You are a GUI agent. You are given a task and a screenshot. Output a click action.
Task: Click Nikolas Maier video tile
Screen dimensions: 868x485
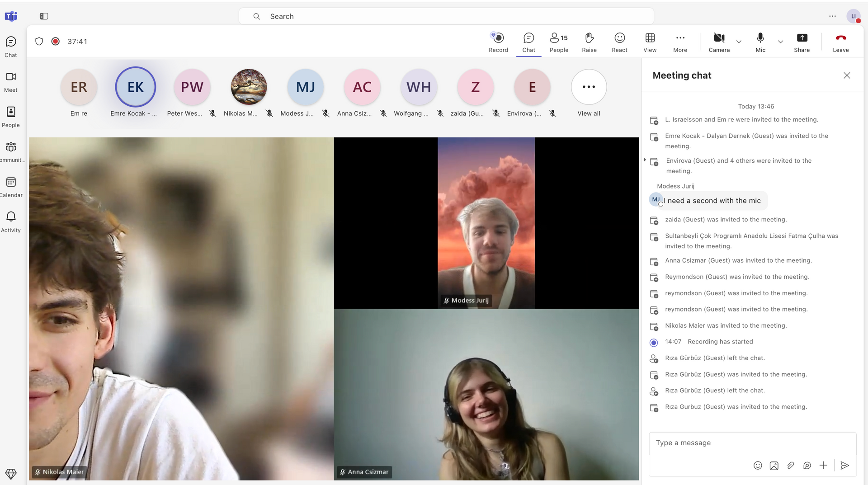181,309
